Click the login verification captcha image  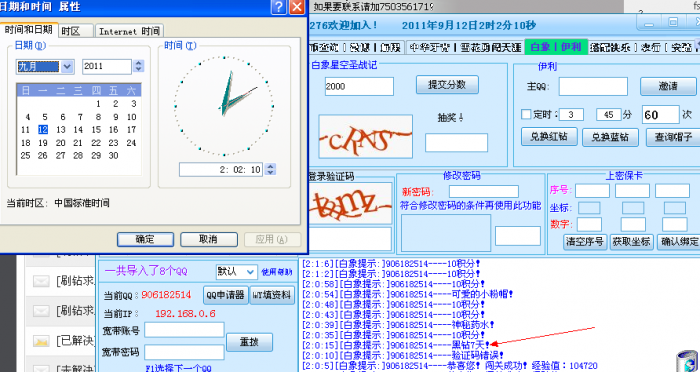click(350, 203)
